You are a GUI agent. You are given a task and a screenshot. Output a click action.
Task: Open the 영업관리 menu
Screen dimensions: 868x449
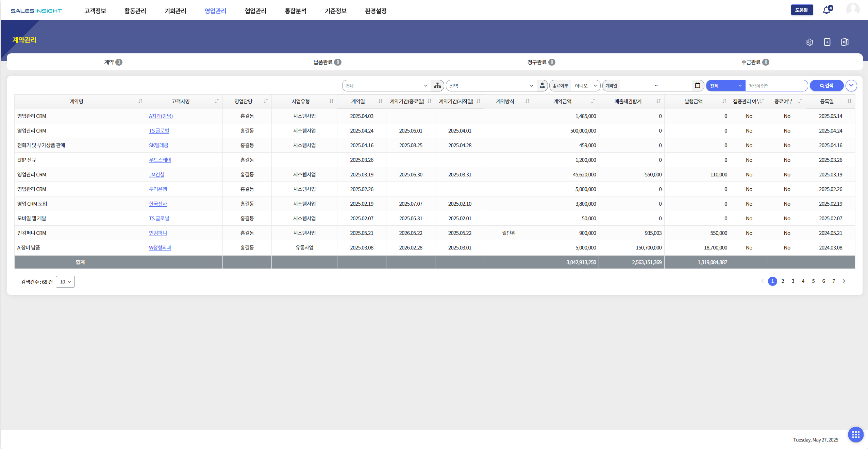[215, 11]
